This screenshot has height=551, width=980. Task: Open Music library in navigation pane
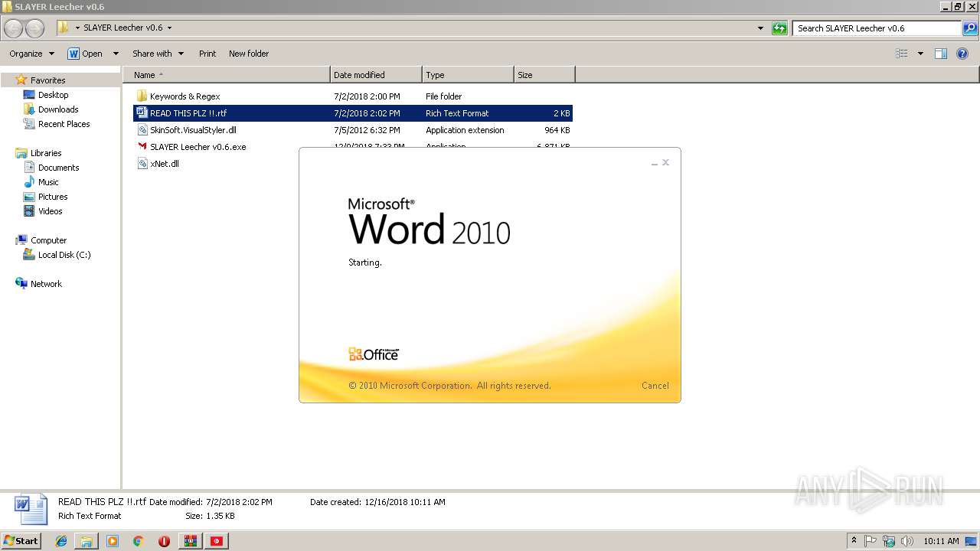pos(48,182)
